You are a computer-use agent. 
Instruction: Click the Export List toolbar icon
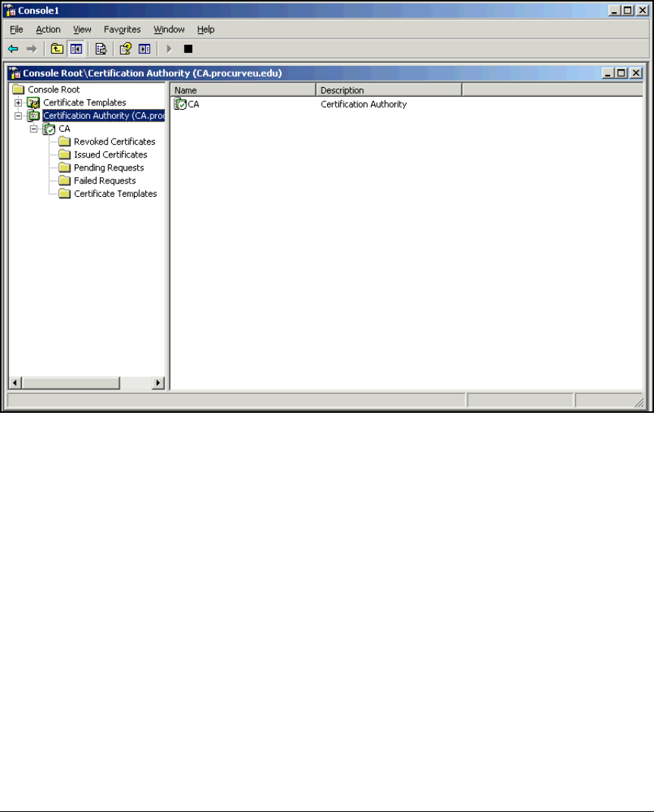coord(101,49)
